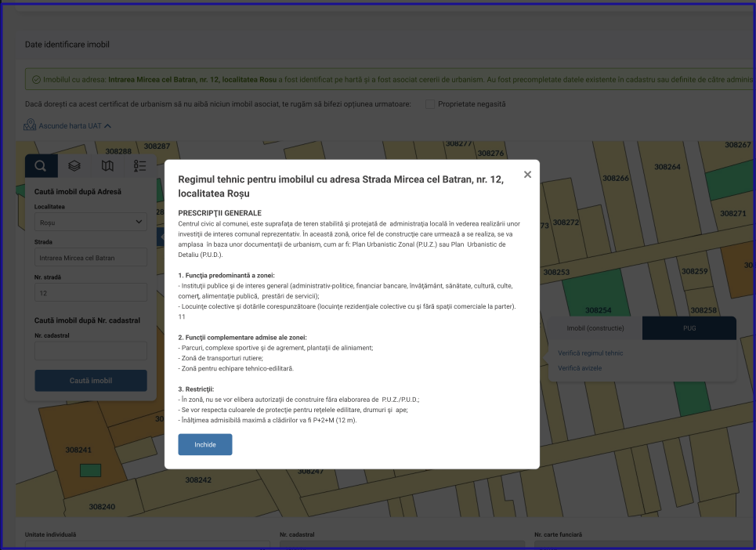Screen dimensions: 756x550
Task: Click parcel label 308242 on the map
Action: (x=198, y=479)
